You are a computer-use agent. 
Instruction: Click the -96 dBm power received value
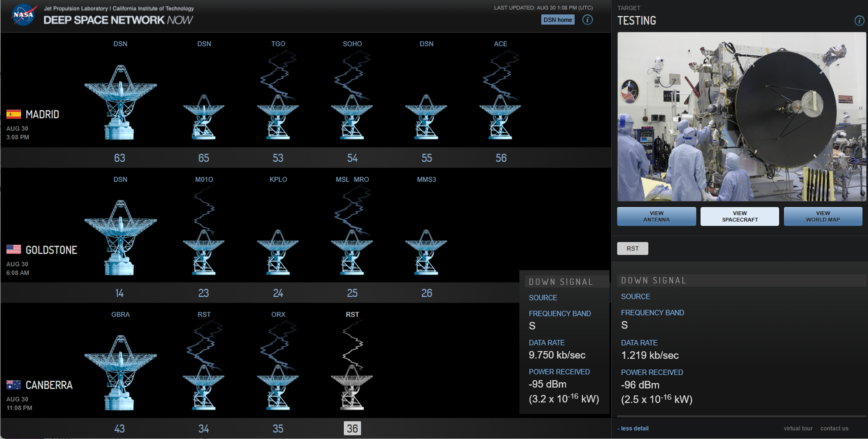pos(640,385)
